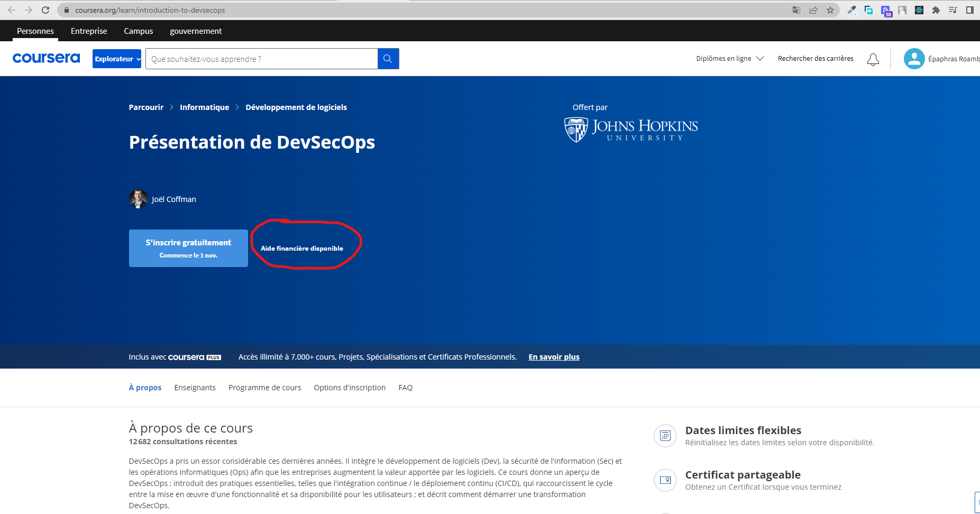980x514 pixels.
Task: Click the gray hand pointer extension icon
Action: coord(902,10)
